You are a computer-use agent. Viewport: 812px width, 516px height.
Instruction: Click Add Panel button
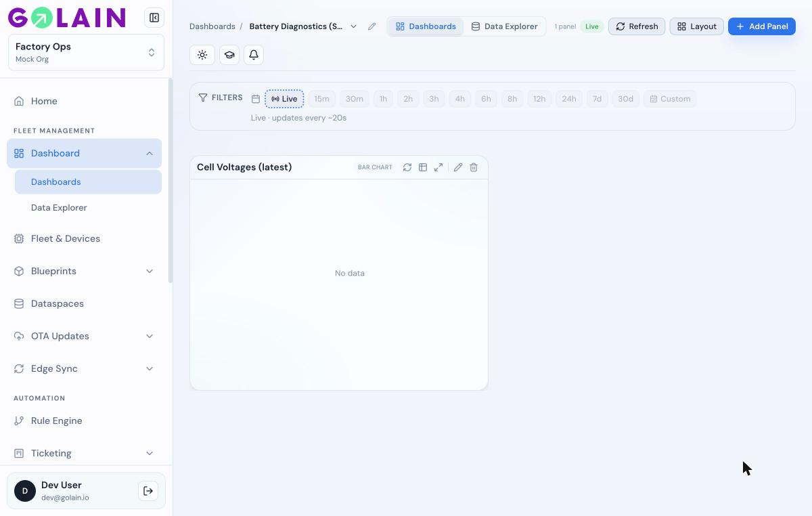(x=762, y=26)
